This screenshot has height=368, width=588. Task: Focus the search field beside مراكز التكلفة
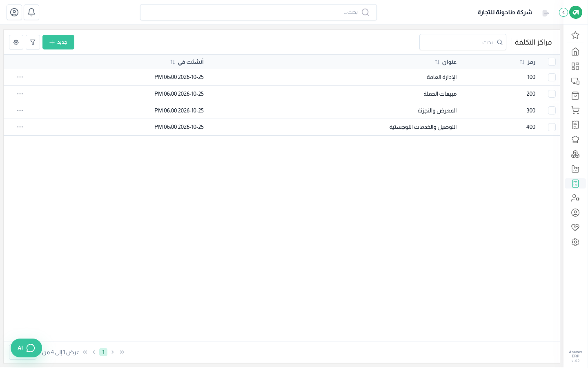[x=463, y=42]
